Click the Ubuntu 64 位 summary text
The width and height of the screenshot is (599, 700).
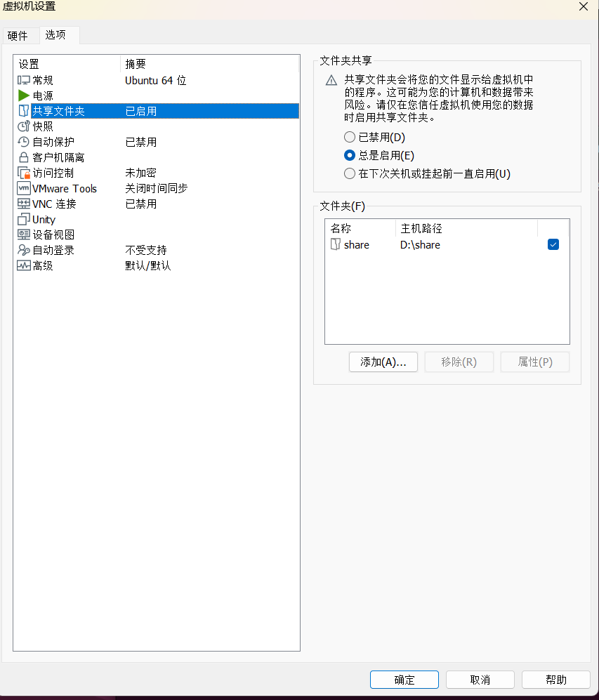(x=155, y=80)
